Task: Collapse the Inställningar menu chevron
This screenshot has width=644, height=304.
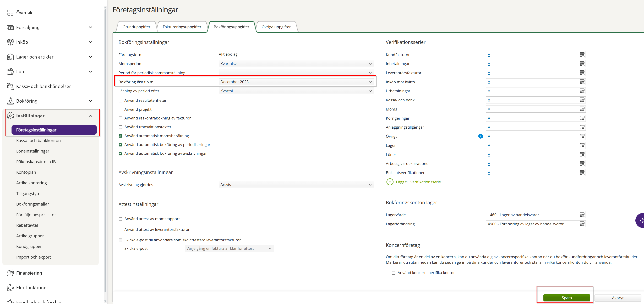Action: tap(90, 116)
